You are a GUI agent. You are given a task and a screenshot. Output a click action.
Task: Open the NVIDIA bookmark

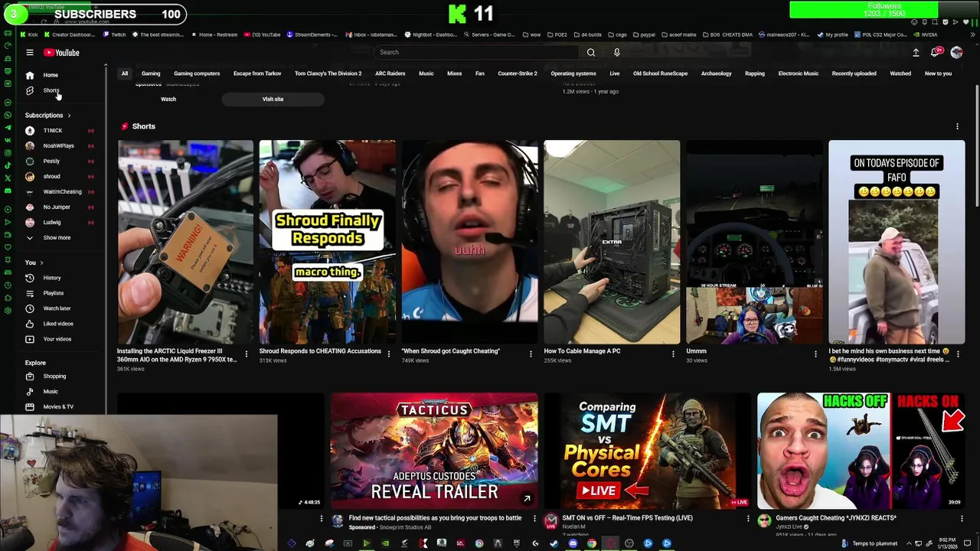coord(925,34)
